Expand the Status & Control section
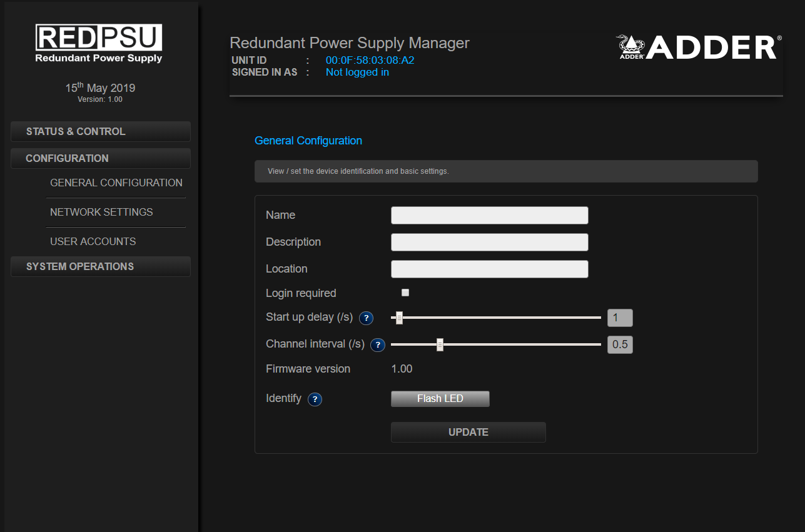 coord(101,132)
